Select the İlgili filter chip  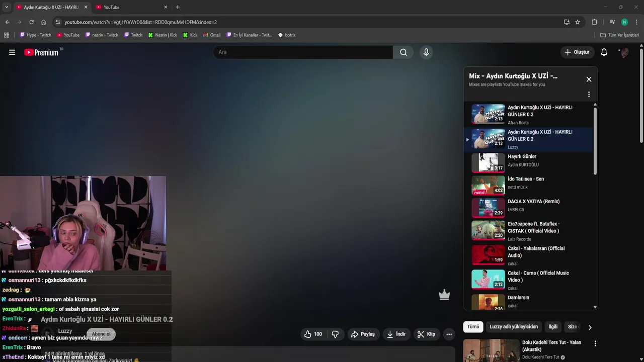pyautogui.click(x=553, y=327)
